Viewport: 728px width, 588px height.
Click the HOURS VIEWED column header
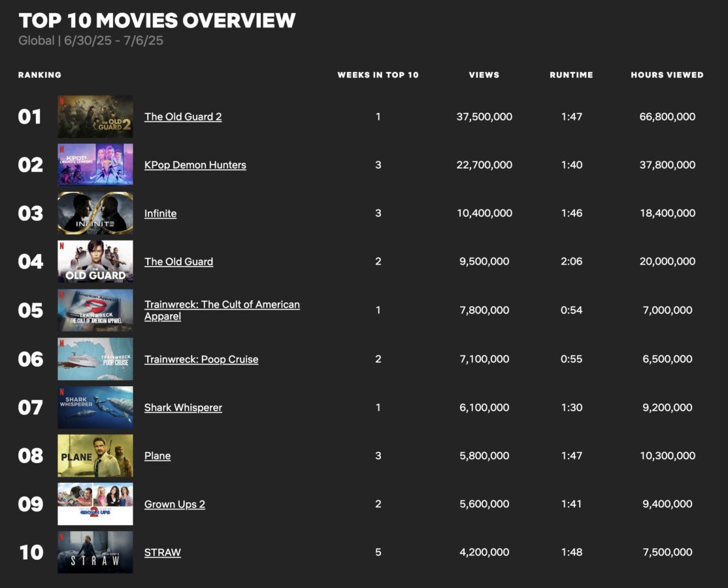pyautogui.click(x=667, y=74)
